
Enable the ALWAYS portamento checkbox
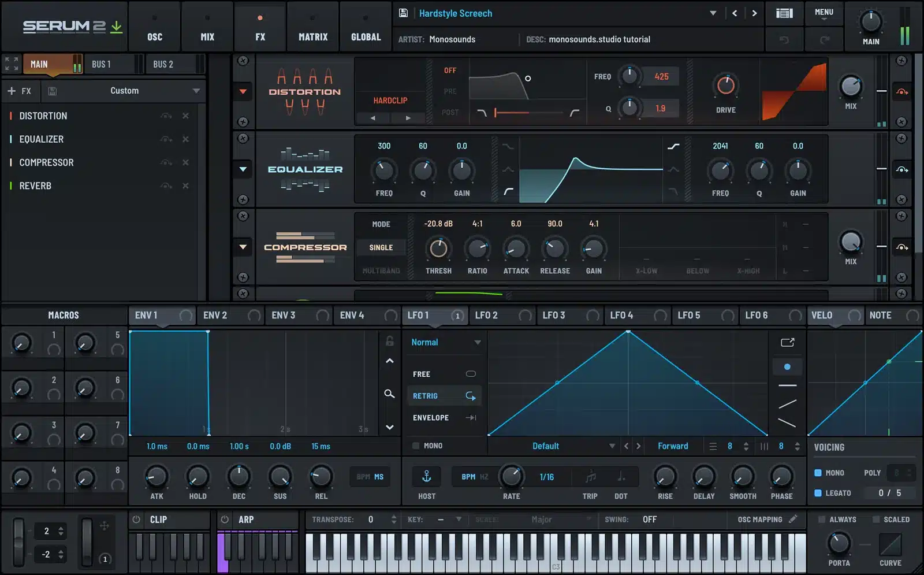(821, 520)
